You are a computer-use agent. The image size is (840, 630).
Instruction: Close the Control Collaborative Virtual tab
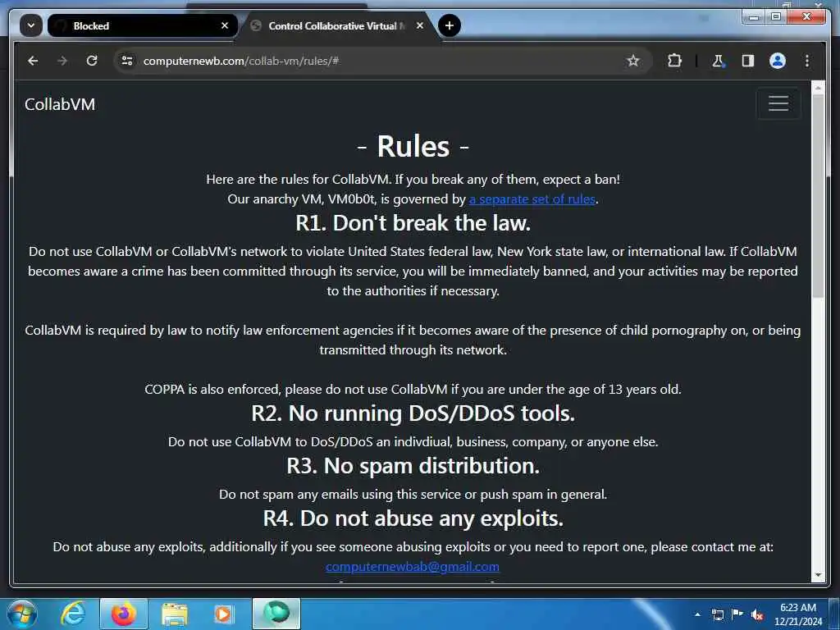(x=420, y=25)
